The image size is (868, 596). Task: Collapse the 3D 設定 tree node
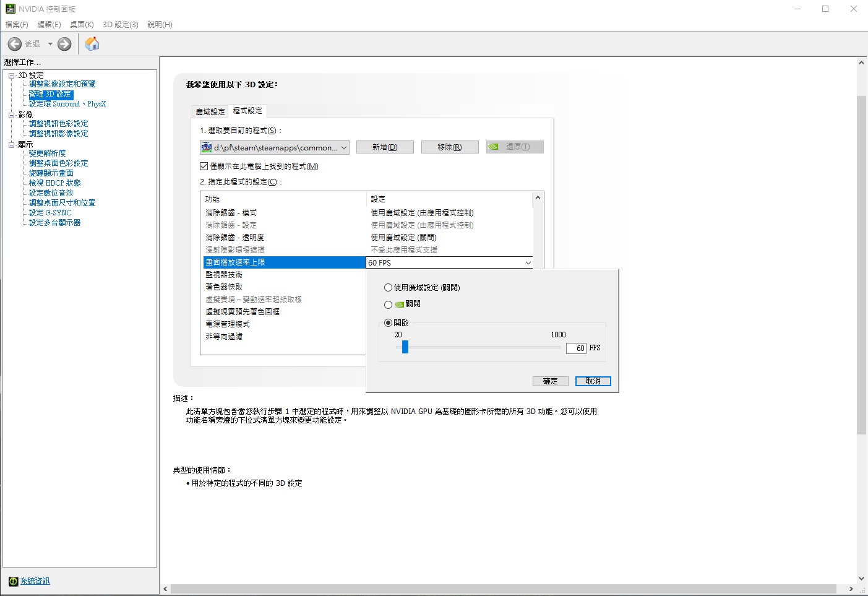11,76
